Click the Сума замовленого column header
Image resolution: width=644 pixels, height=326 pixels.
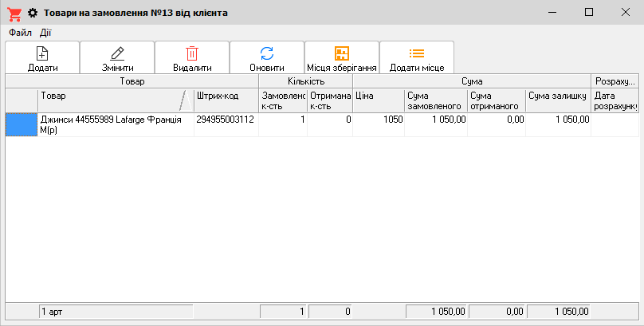[x=435, y=100]
